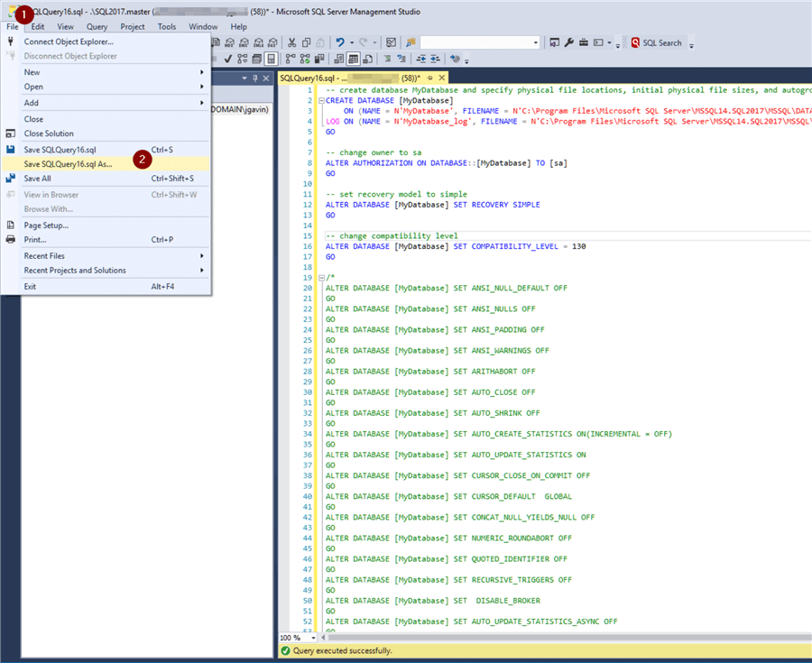Click the Save disk icon beside Save SQLQuery16.sql
The height and width of the screenshot is (663, 812).
[x=10, y=150]
